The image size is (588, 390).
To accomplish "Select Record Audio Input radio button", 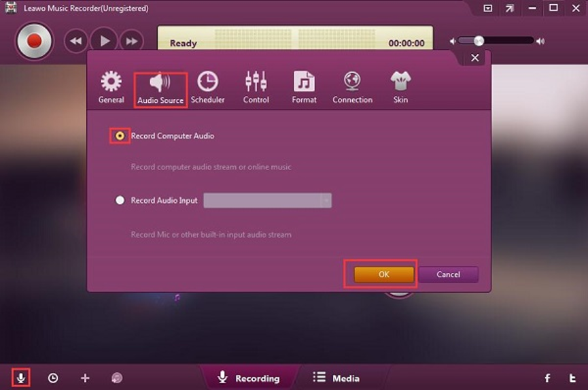I will pos(120,200).
